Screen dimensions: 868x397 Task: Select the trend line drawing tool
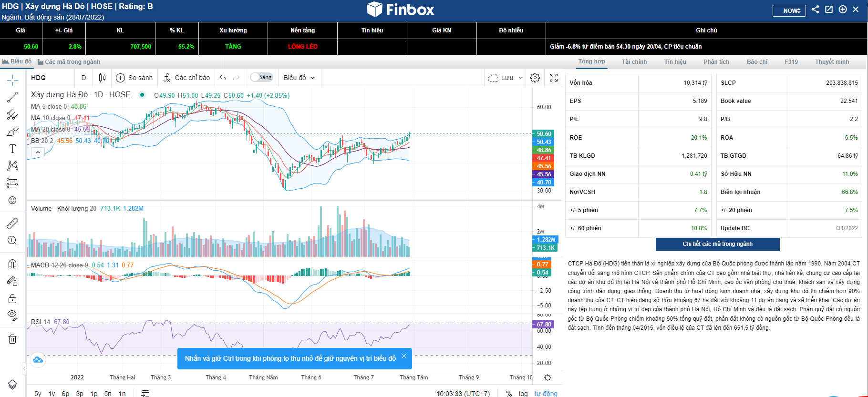[x=12, y=97]
